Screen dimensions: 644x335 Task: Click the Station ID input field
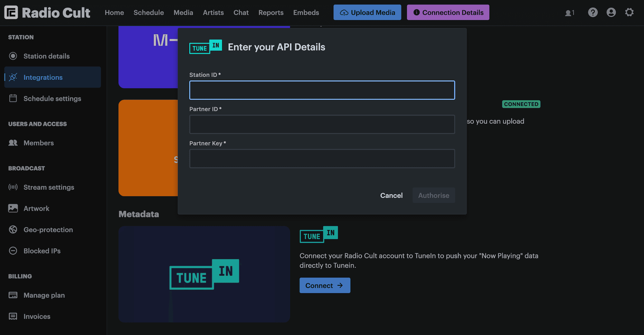tap(322, 90)
